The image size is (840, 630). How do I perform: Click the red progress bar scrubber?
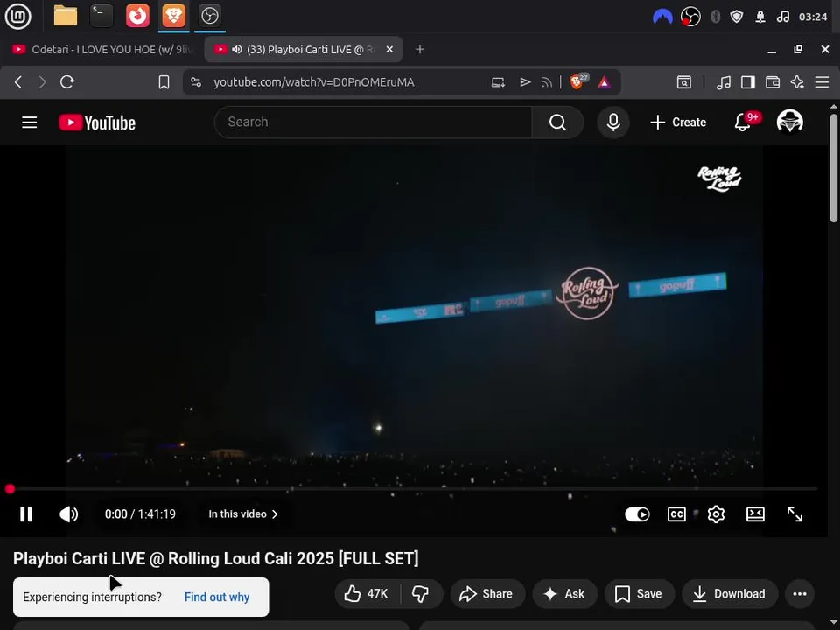(x=10, y=488)
